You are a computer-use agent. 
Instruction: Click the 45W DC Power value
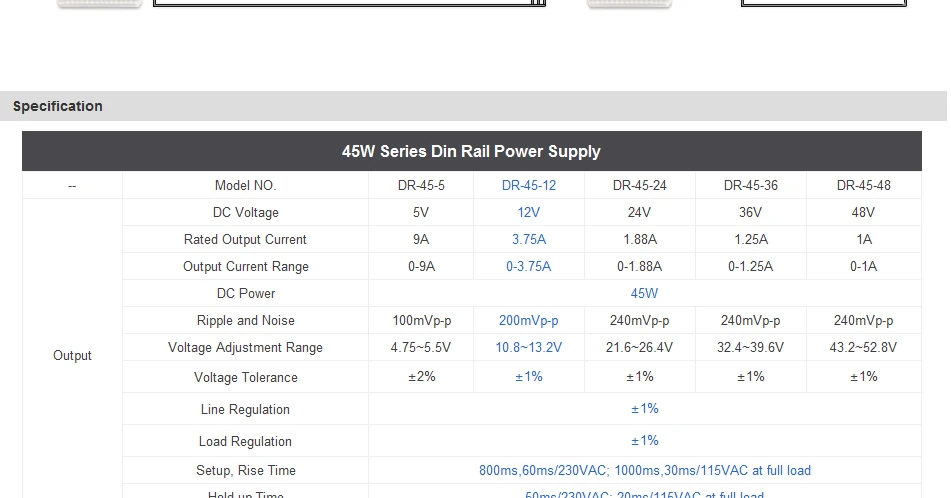click(644, 294)
